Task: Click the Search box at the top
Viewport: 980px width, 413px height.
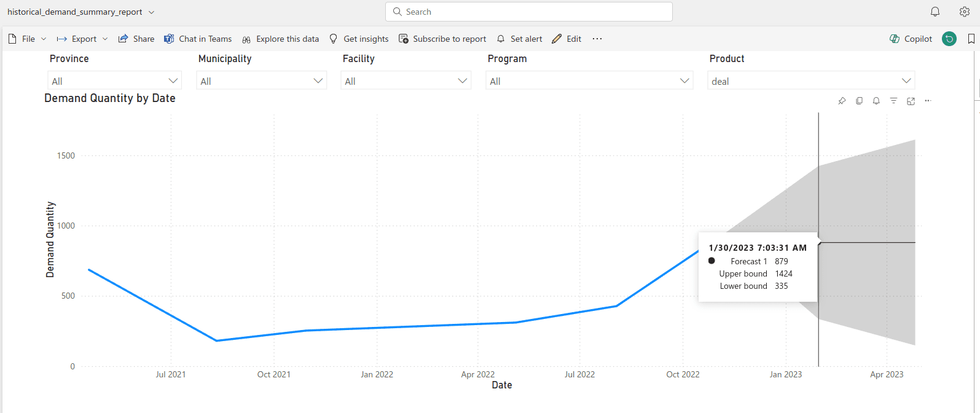Action: tap(529, 12)
